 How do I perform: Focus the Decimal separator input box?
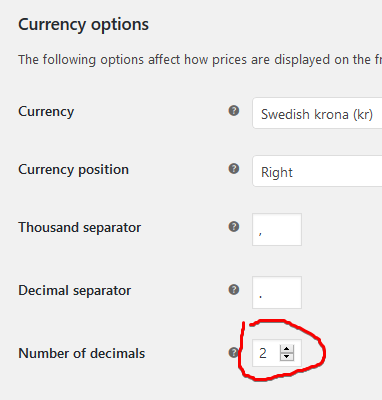(277, 292)
